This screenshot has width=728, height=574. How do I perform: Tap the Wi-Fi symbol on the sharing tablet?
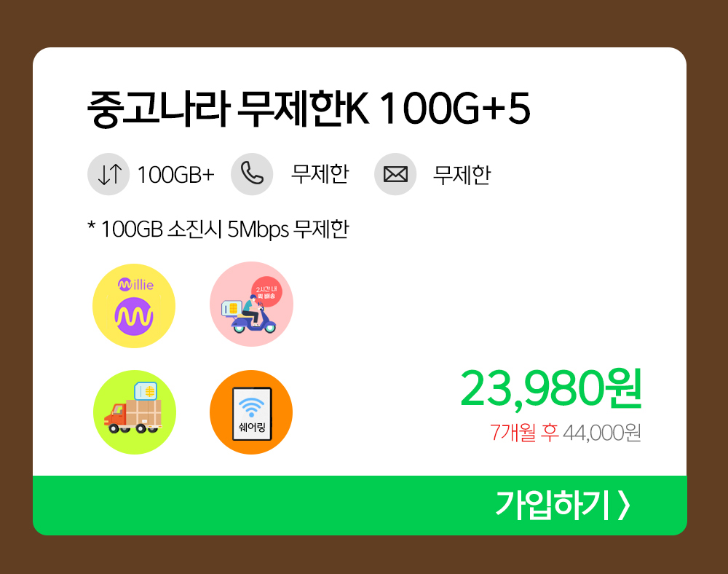251,407
